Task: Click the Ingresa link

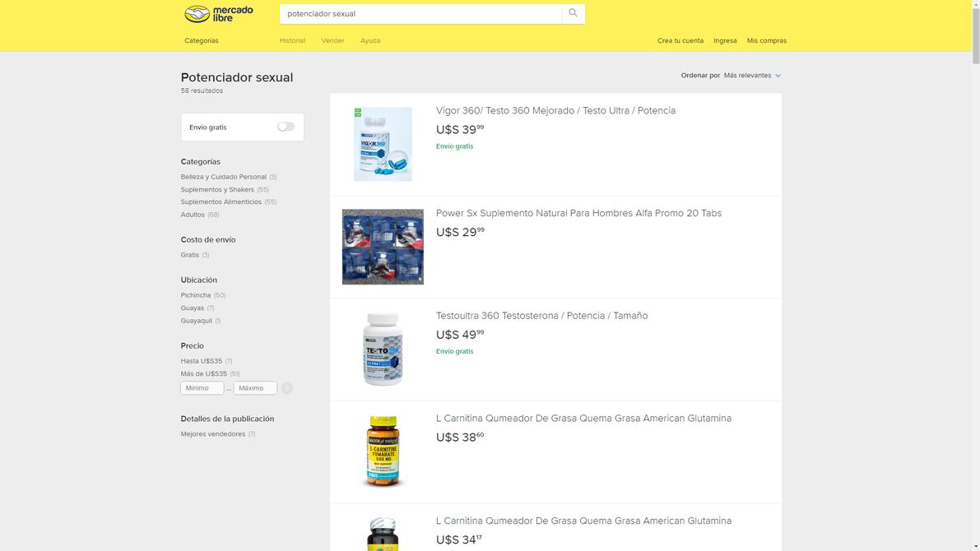Action: (x=725, y=40)
